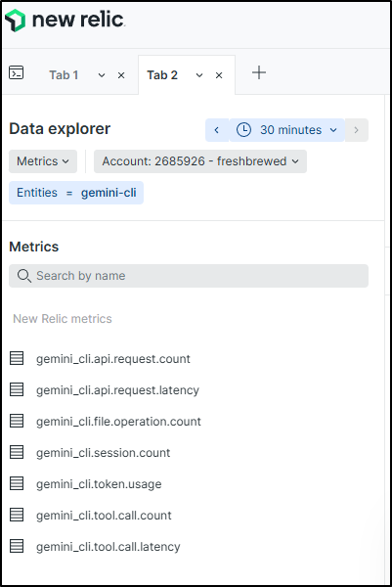Open the query console terminal icon

[x=16, y=72]
